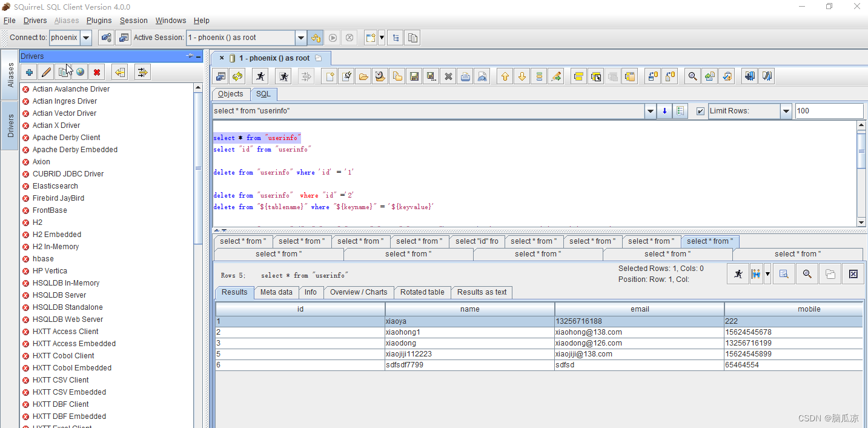Open the Help menu
The width and height of the screenshot is (868, 428).
[202, 21]
